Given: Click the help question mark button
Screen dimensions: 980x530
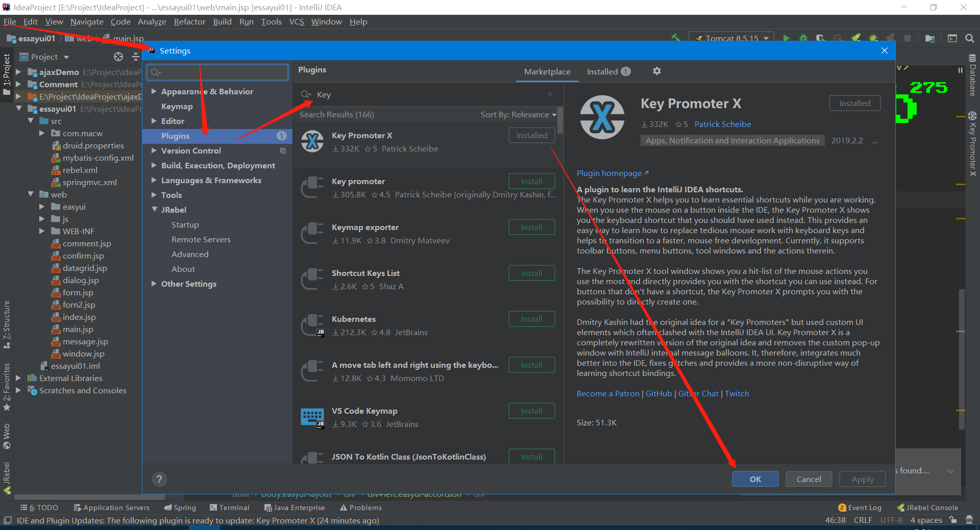Looking at the screenshot, I should (x=159, y=479).
